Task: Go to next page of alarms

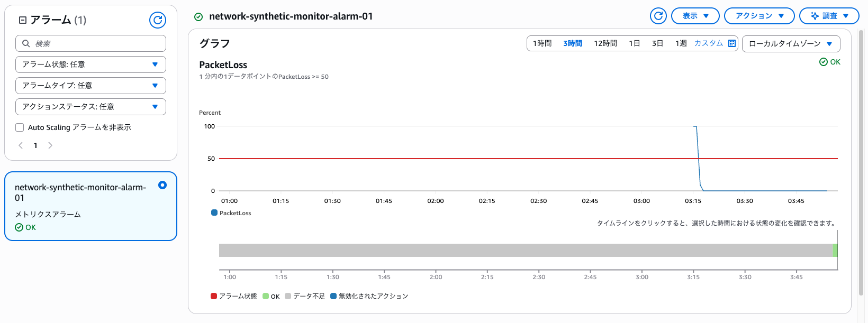Action: [50, 145]
